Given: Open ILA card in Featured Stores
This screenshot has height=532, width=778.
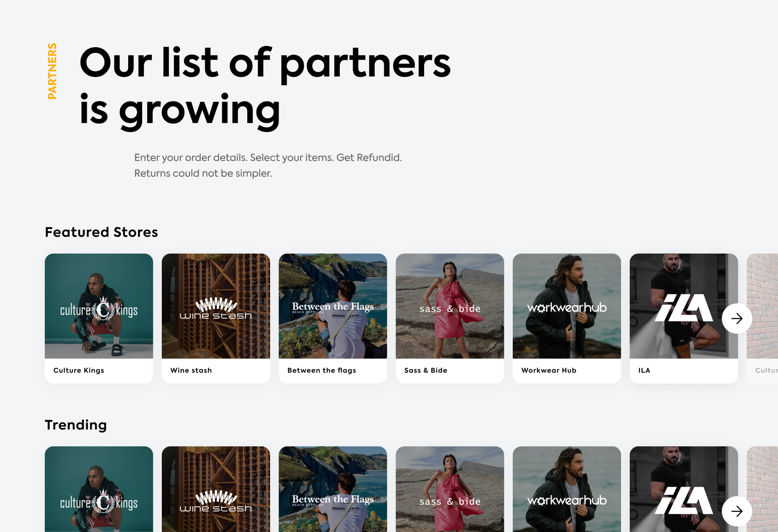Looking at the screenshot, I should (x=684, y=319).
